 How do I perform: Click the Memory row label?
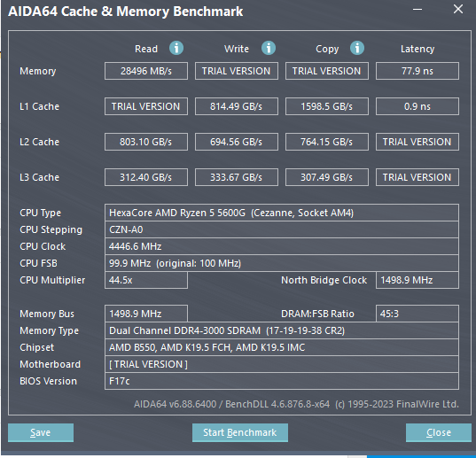[38, 71]
